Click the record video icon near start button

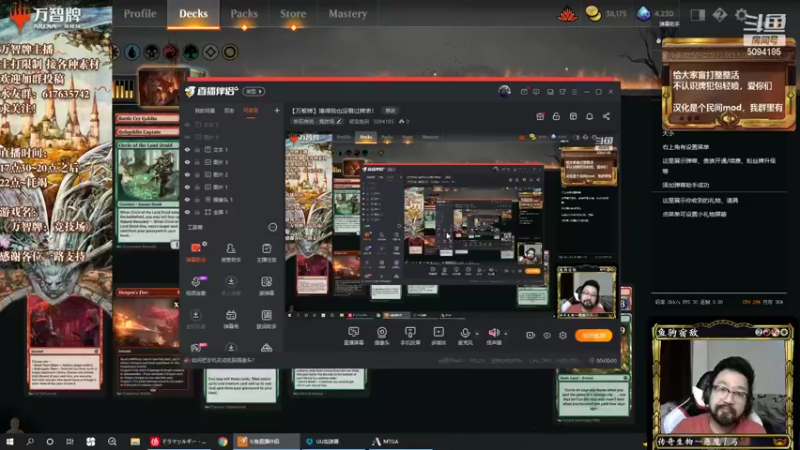click(530, 335)
